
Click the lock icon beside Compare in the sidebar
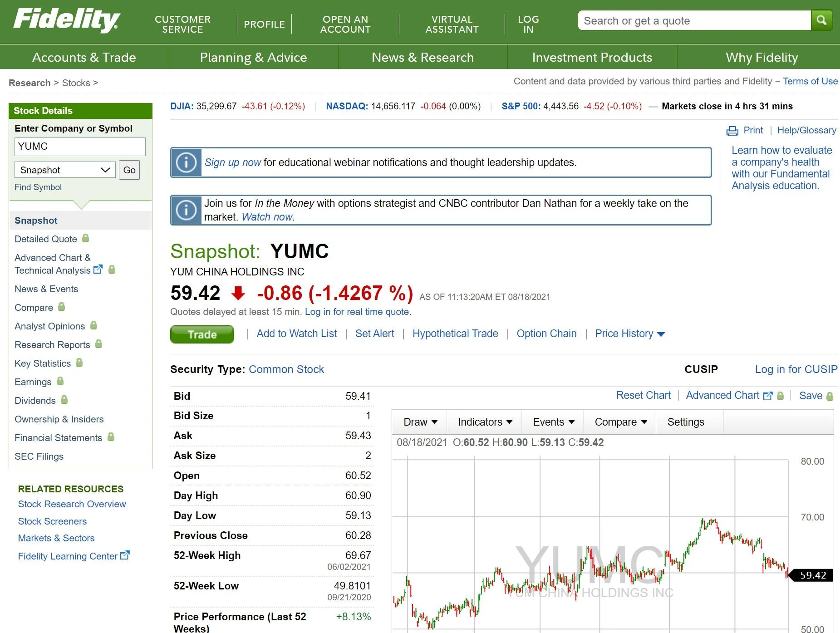click(61, 307)
